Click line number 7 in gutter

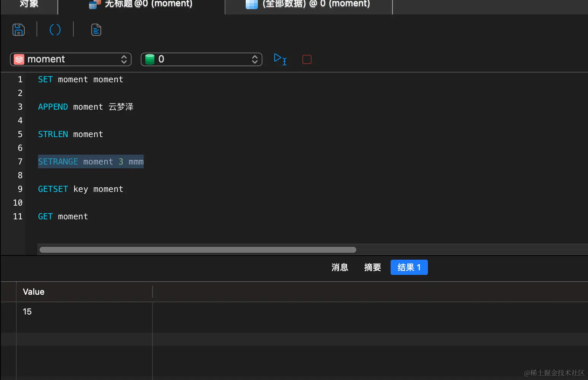point(20,161)
